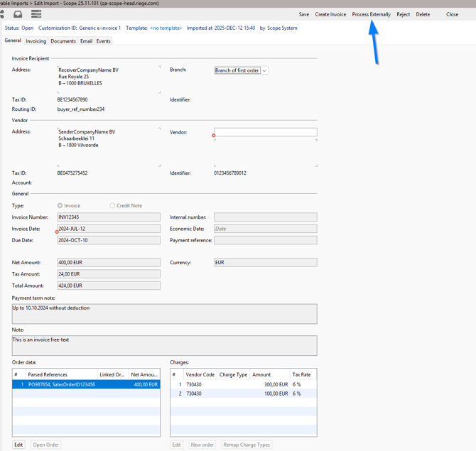
Task: Open the stacked list menu icon
Action: point(36,14)
